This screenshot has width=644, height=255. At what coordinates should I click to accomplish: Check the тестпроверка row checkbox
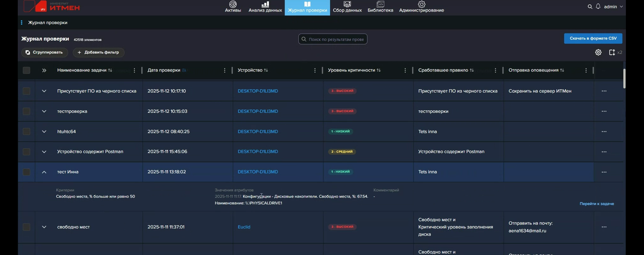coord(26,111)
